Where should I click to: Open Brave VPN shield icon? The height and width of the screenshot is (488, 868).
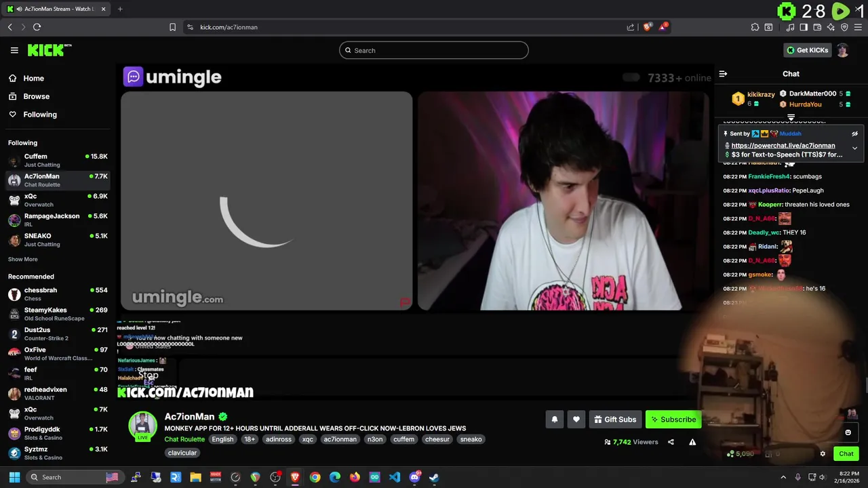click(x=844, y=27)
